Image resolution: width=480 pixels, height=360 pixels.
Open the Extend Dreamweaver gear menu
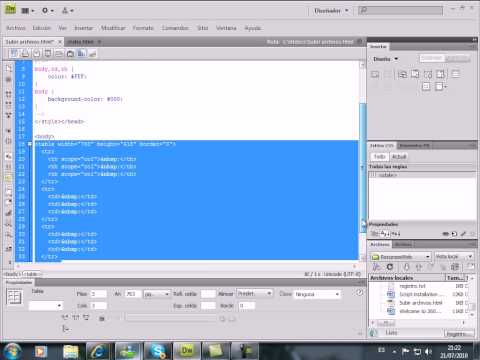coord(47,11)
